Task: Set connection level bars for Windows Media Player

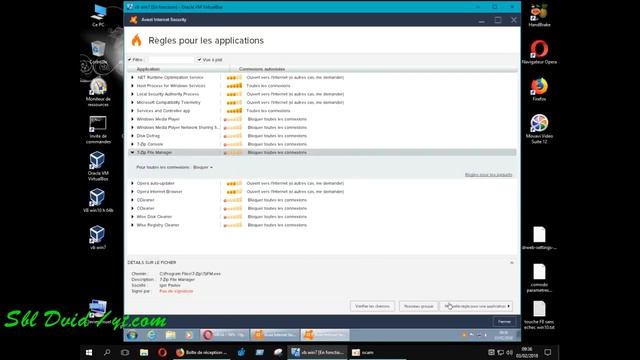Action: (233, 119)
